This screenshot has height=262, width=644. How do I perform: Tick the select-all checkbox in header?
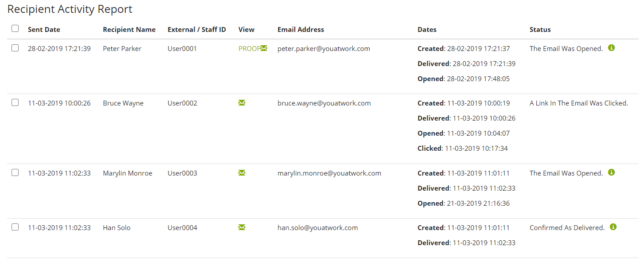point(15,28)
